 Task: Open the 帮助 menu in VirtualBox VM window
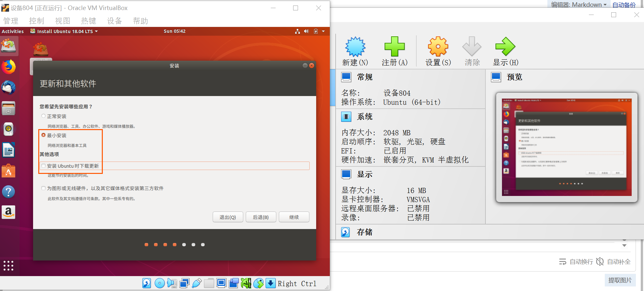click(140, 21)
